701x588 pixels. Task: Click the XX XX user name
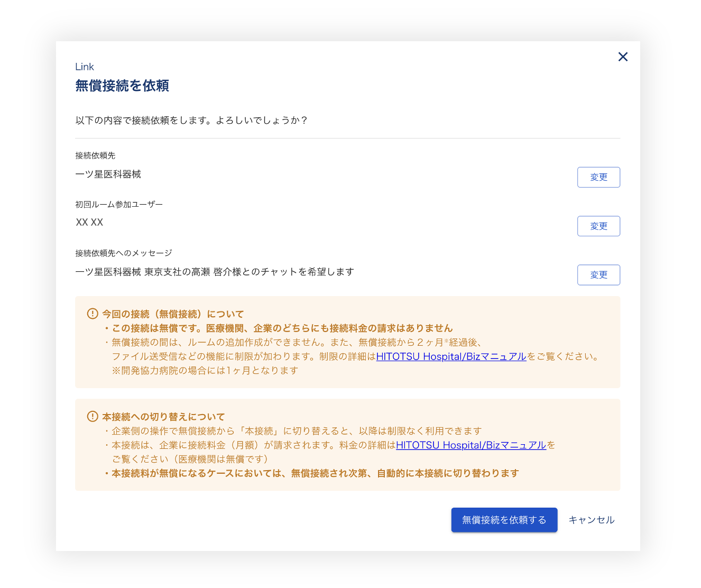[89, 223]
